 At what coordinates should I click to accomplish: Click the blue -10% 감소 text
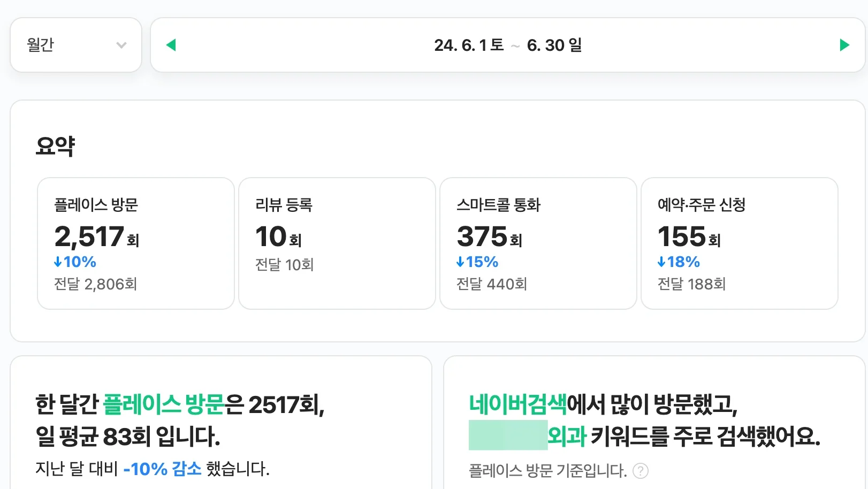point(162,469)
